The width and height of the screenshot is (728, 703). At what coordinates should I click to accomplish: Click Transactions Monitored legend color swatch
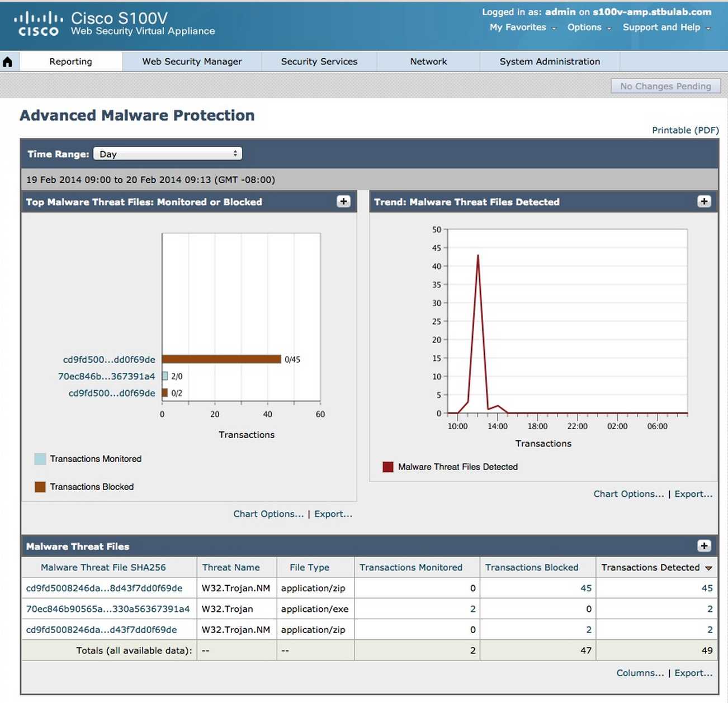click(x=40, y=459)
